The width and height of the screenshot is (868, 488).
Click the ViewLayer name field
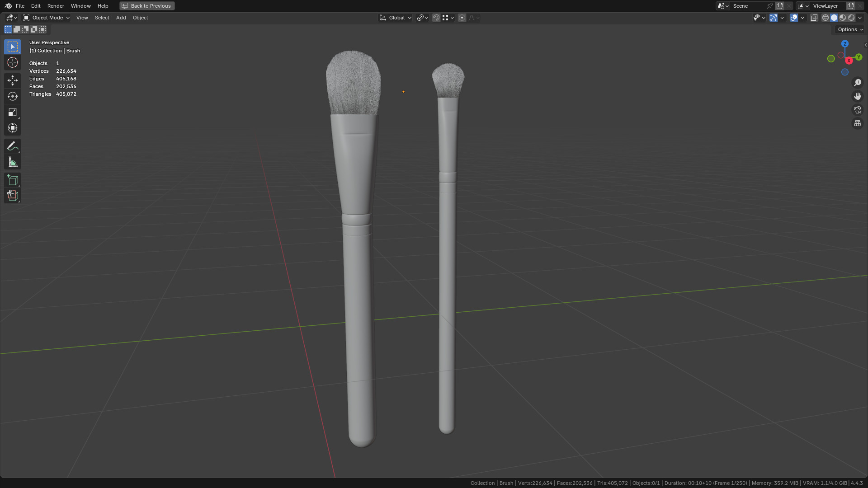tap(828, 6)
